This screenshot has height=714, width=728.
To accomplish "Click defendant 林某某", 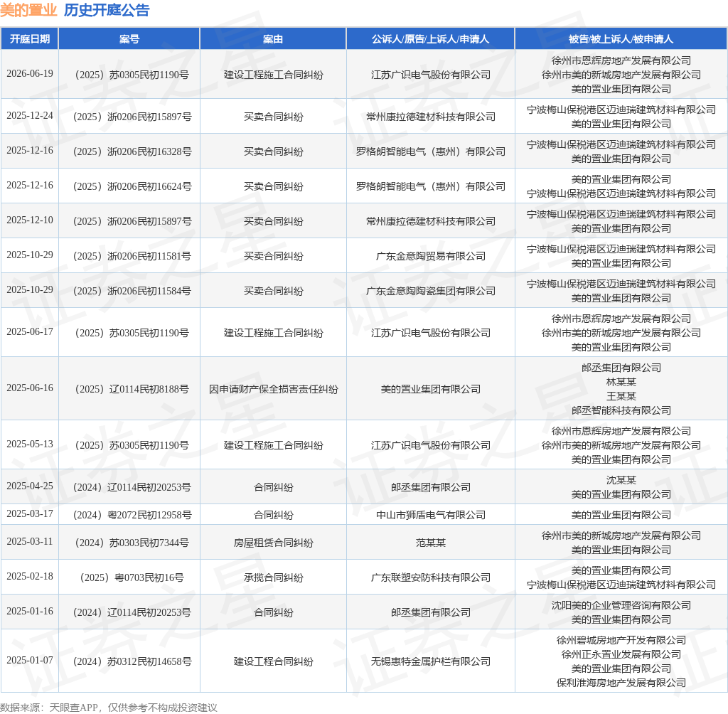I will pyautogui.click(x=621, y=382).
